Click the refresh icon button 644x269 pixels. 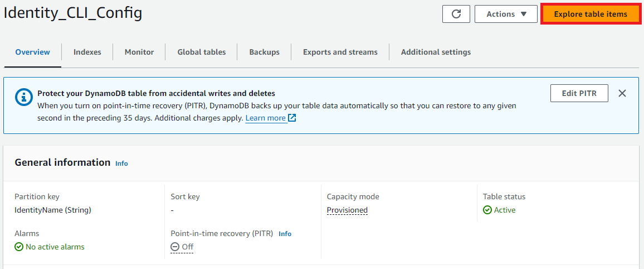pyautogui.click(x=456, y=14)
